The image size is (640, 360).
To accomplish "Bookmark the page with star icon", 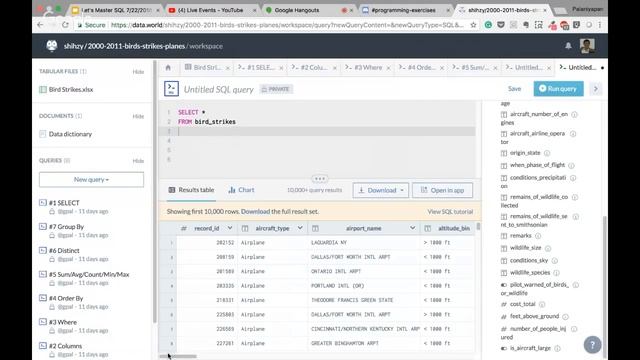I will point(473,25).
